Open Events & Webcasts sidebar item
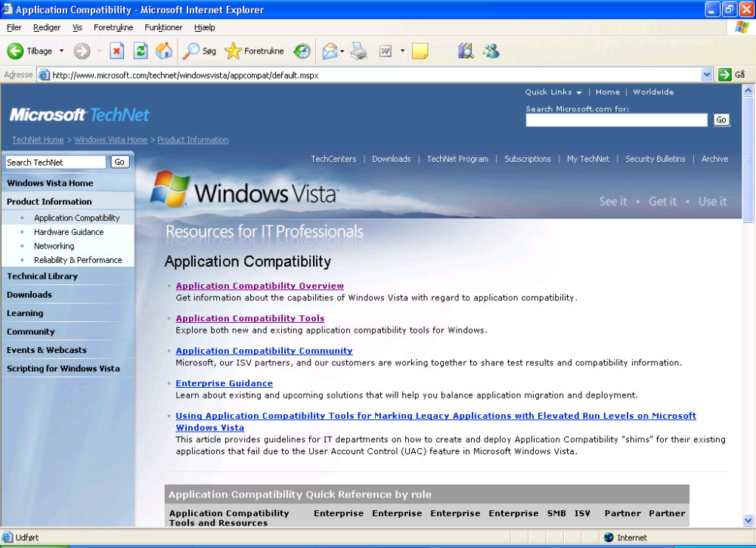Screen dimensions: 756x548 click(46, 350)
